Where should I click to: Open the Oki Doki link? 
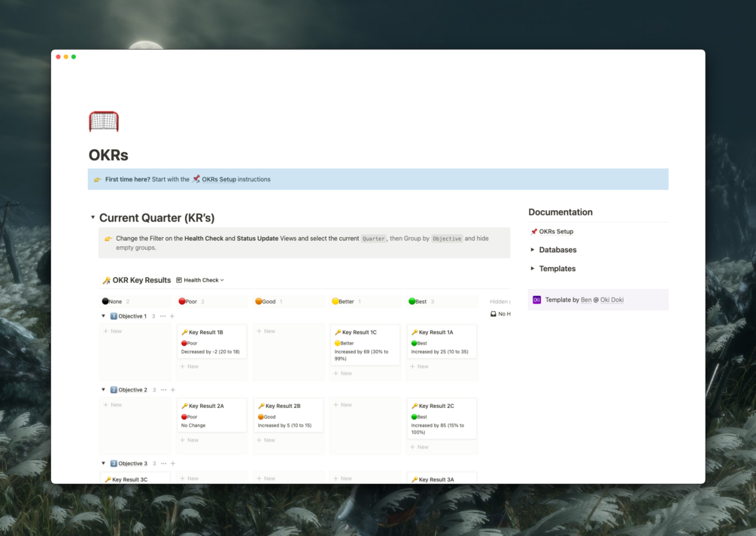[x=612, y=300]
